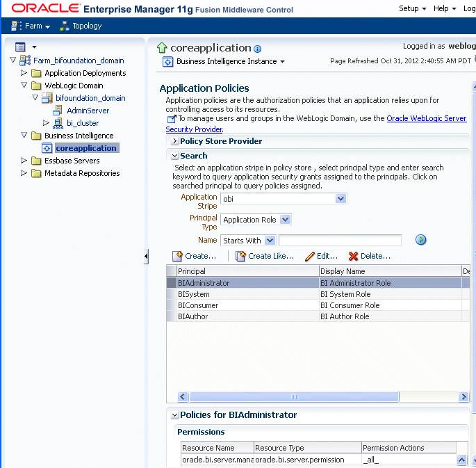Image resolution: width=476 pixels, height=468 pixels.
Task: Sort by Principal column header
Action: 247,271
